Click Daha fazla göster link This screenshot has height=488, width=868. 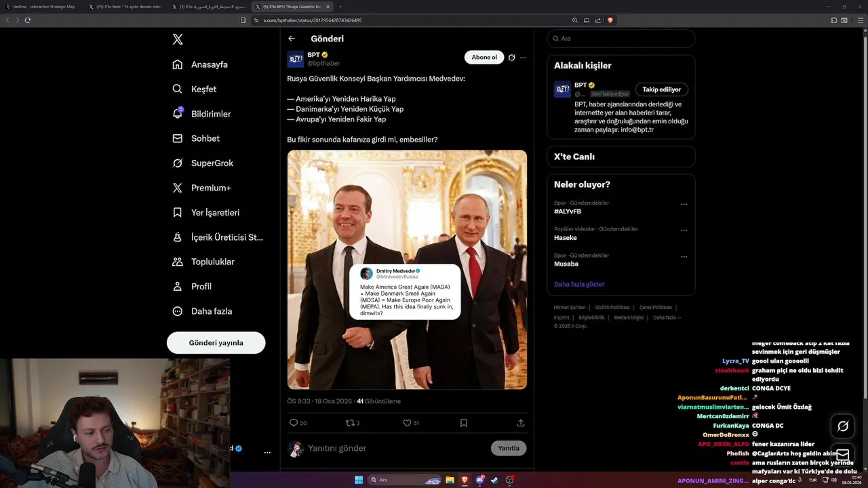pos(579,284)
